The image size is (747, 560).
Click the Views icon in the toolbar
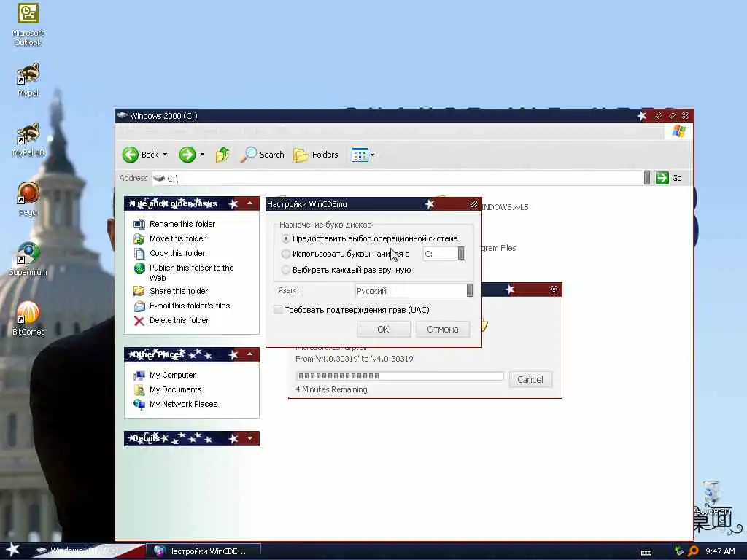tap(360, 155)
